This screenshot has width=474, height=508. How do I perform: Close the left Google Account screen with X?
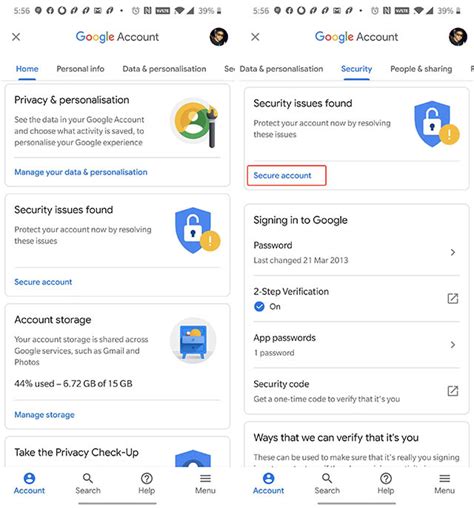point(16,37)
